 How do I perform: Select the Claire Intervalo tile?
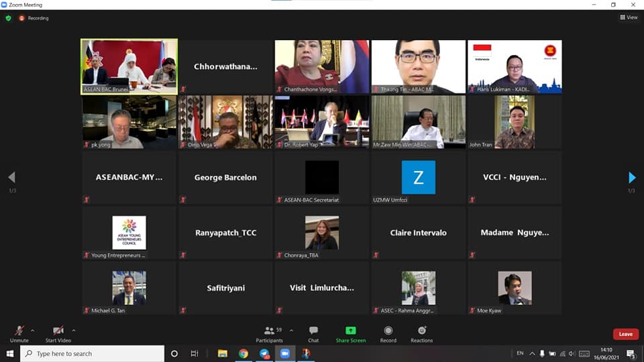[419, 233]
